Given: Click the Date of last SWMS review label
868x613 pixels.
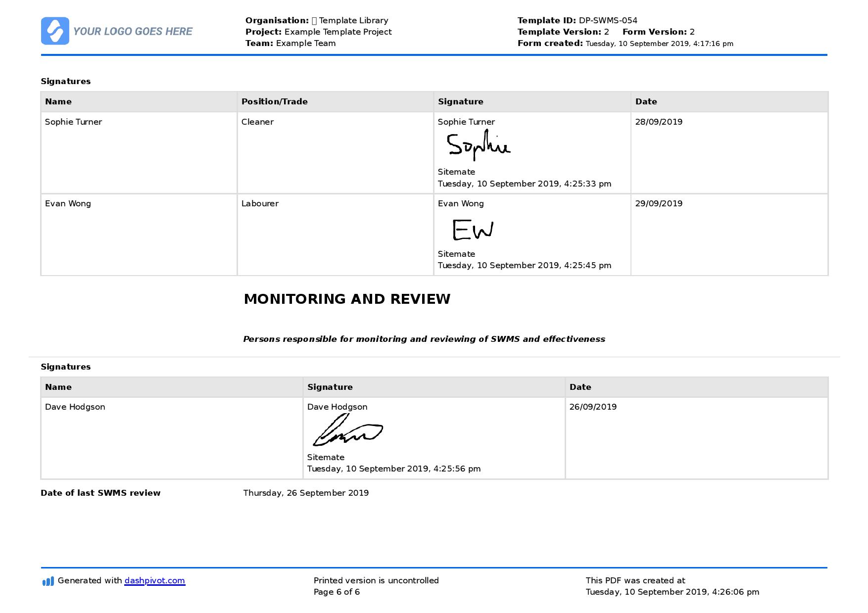Looking at the screenshot, I should point(100,493).
